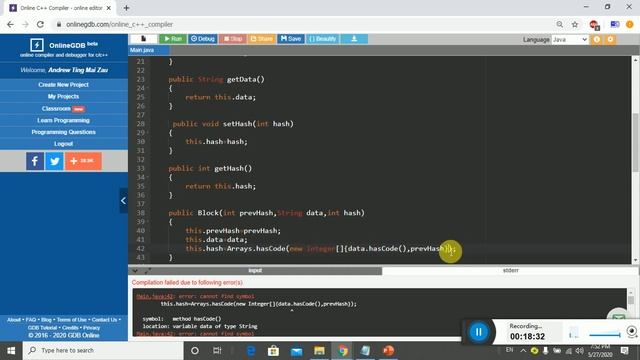
Task: Open editor settings gear icon
Action: (610, 40)
